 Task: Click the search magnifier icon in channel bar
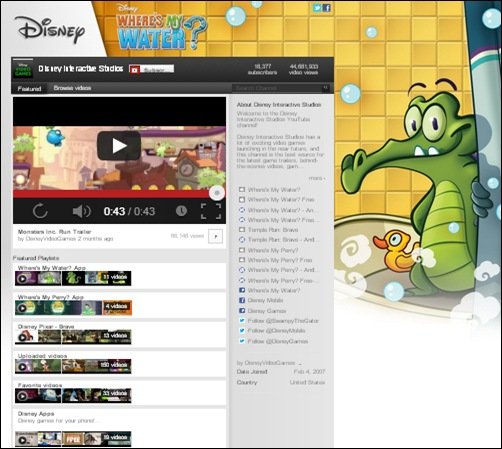point(325,88)
